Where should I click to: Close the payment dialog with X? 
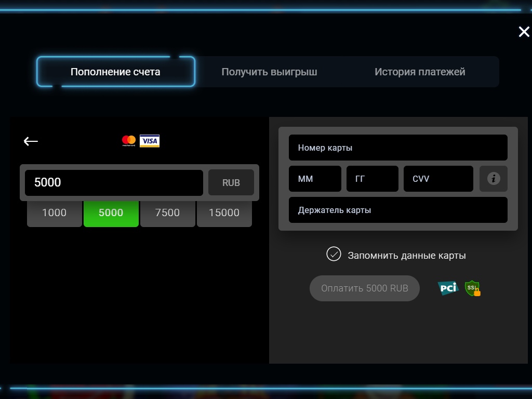(524, 32)
